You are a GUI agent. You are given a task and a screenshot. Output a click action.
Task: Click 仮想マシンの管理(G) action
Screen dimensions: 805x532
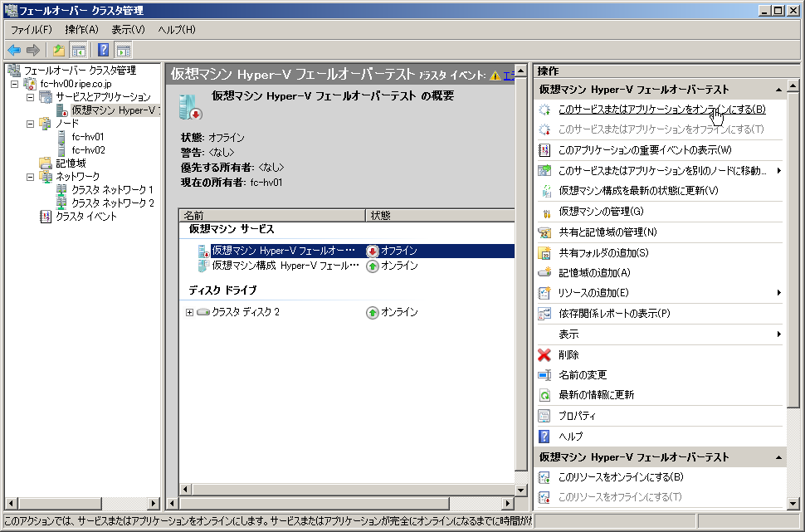601,212
